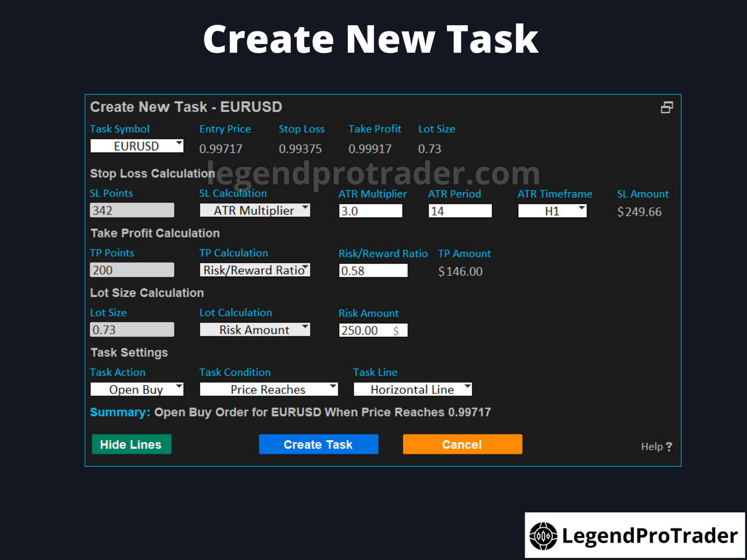Click the ATR Period input showing 14
The image size is (747, 560).
(x=460, y=211)
